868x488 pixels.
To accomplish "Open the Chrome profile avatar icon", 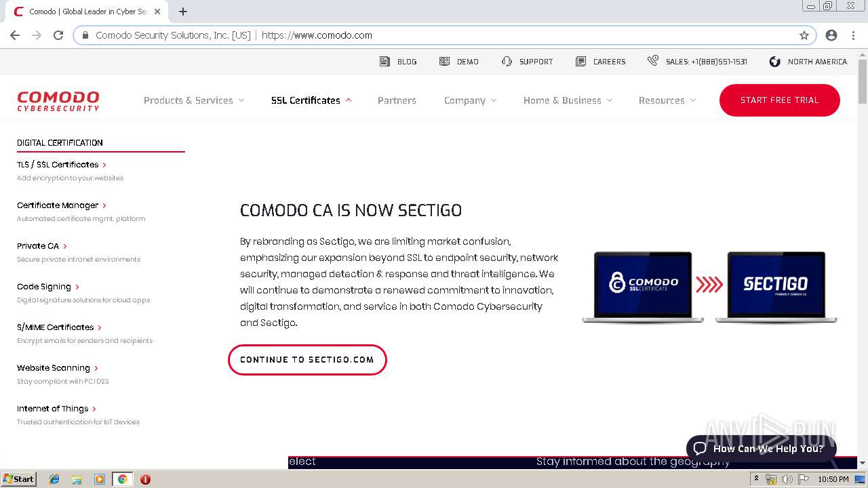I will tap(831, 35).
